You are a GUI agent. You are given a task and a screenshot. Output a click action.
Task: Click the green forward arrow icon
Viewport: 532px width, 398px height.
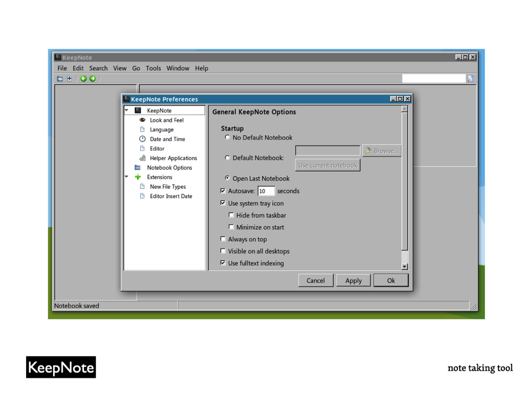(x=92, y=79)
